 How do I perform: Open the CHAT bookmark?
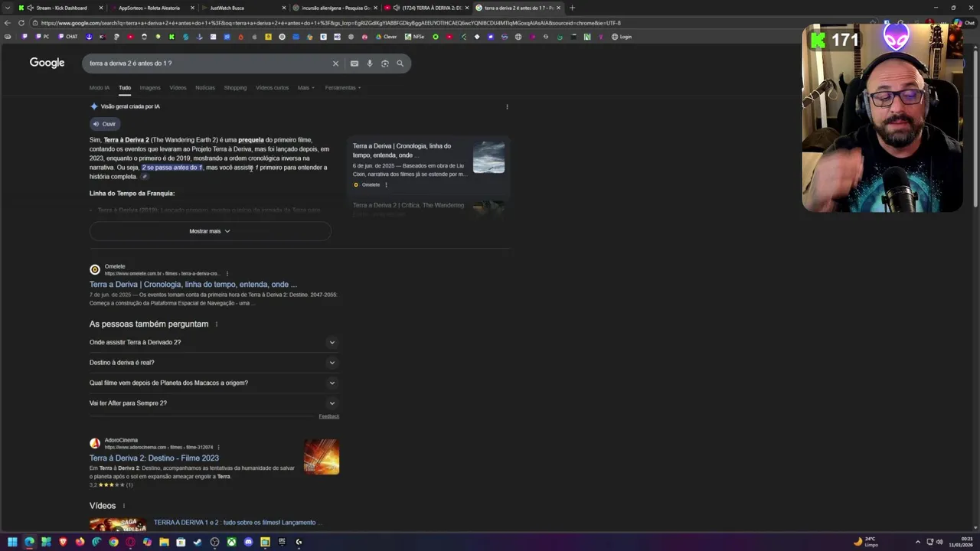coord(69,37)
